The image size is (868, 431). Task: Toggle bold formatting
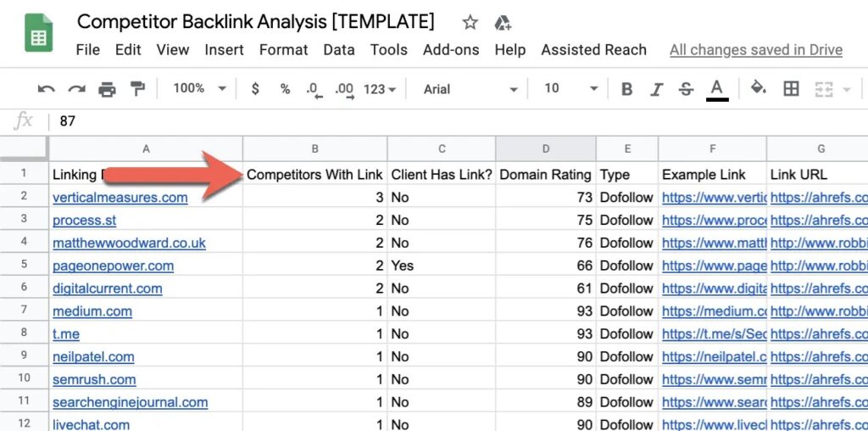click(x=626, y=88)
